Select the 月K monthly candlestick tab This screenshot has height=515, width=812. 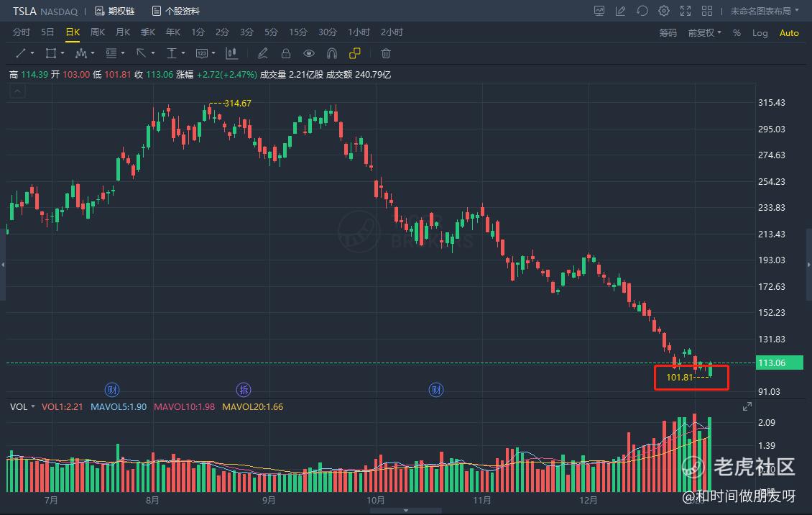click(123, 32)
